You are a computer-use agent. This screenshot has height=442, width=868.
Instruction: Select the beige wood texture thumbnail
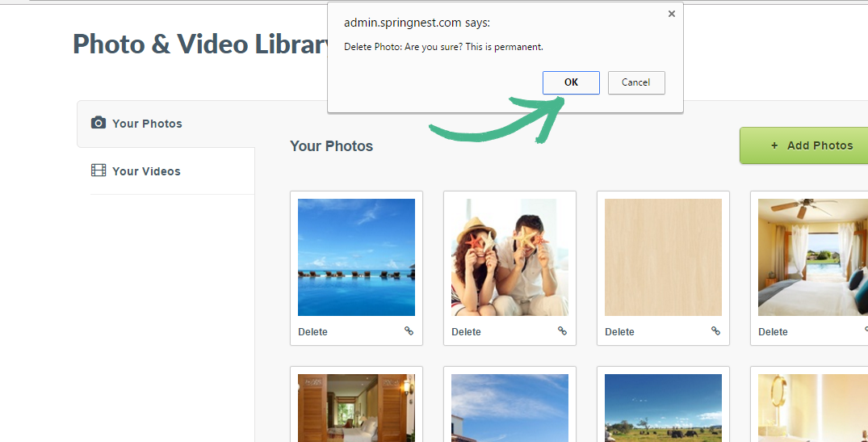[663, 257]
